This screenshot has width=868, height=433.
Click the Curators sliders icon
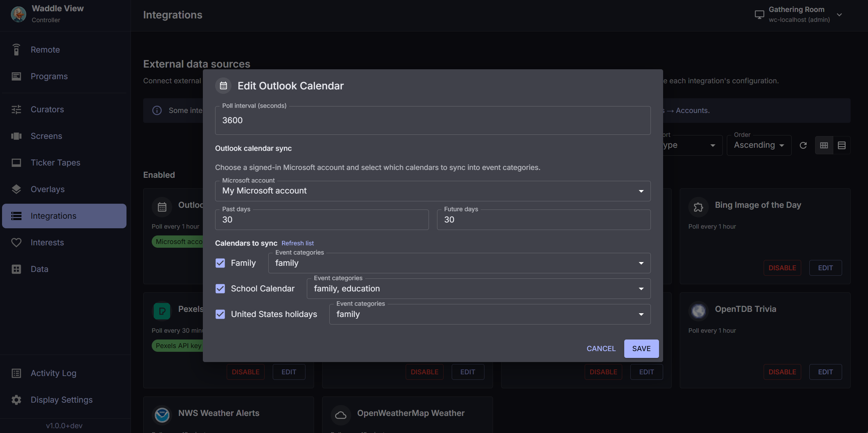tap(16, 110)
